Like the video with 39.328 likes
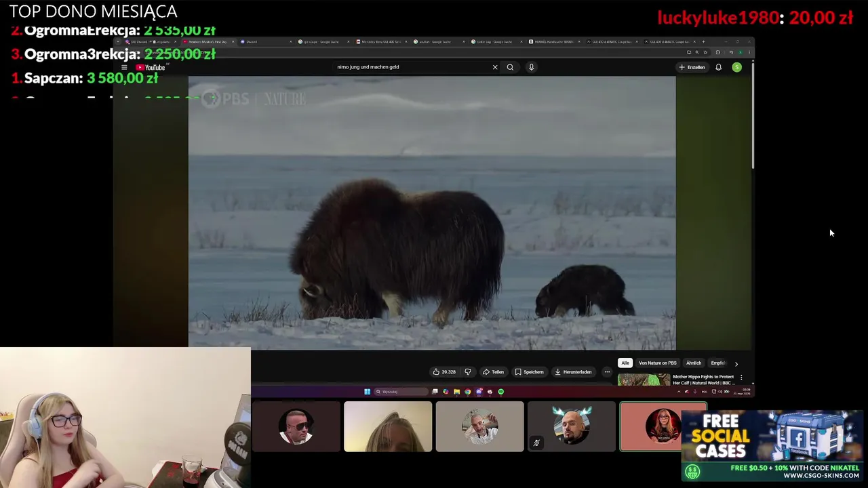 (444, 371)
